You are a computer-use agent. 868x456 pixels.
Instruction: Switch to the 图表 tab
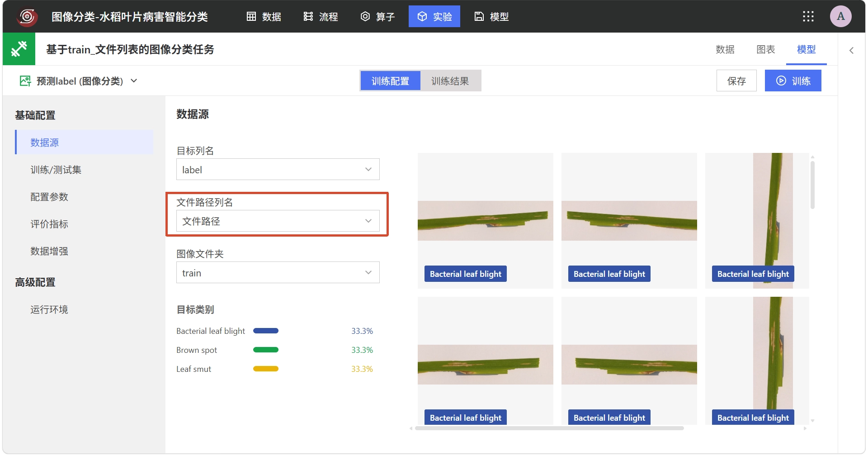click(x=766, y=49)
